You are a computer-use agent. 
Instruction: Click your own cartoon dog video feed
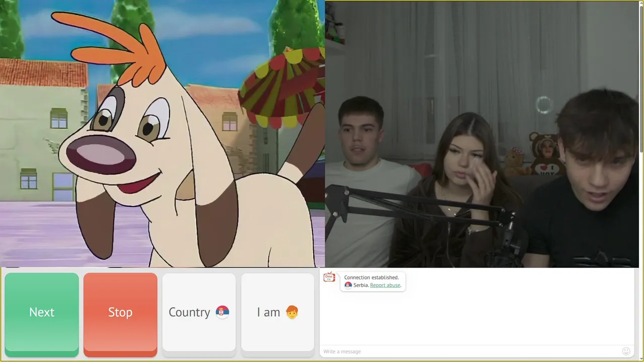(x=162, y=134)
